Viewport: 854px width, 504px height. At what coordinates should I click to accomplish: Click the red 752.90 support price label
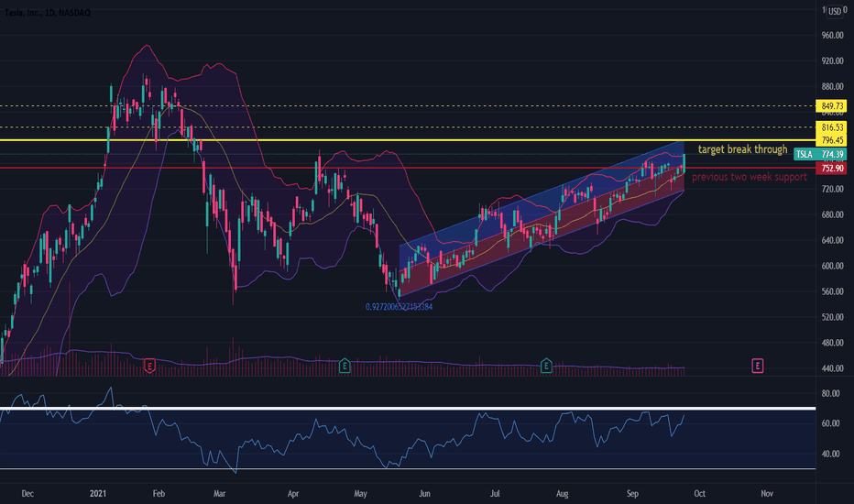(831, 169)
